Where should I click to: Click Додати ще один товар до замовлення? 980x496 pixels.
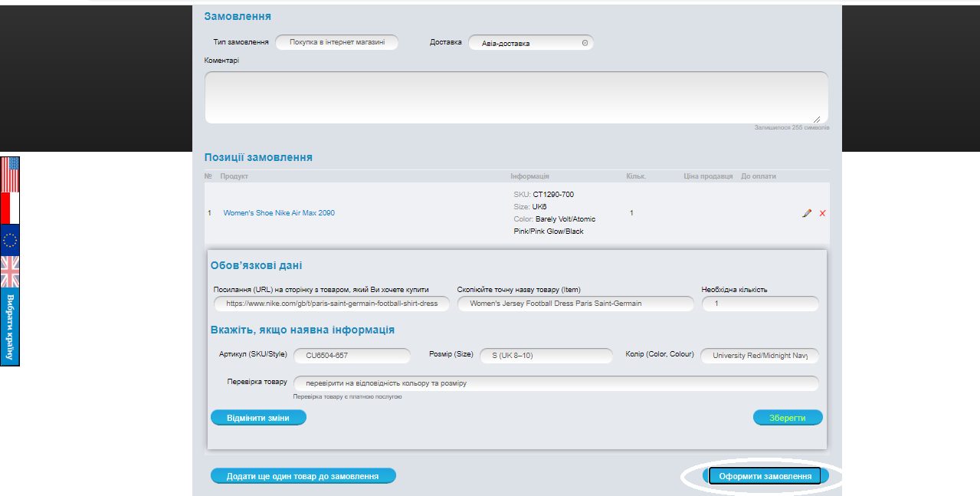(303, 476)
